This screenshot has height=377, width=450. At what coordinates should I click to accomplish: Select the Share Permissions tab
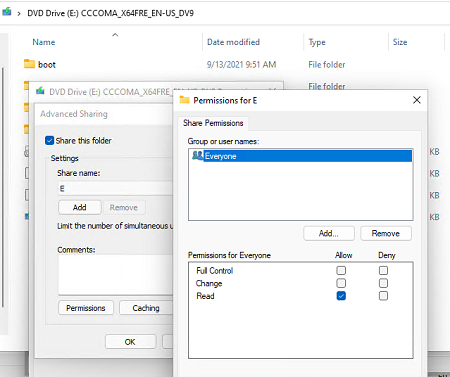click(213, 123)
